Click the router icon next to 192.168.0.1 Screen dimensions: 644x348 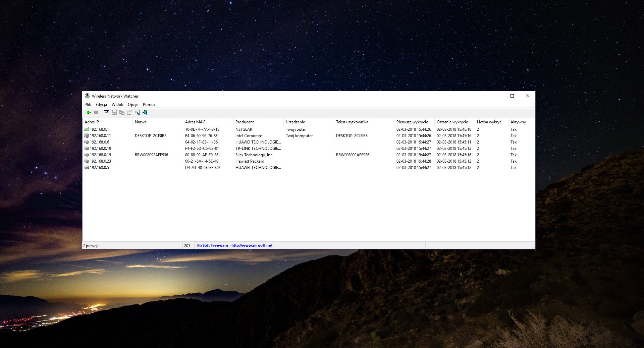87,129
